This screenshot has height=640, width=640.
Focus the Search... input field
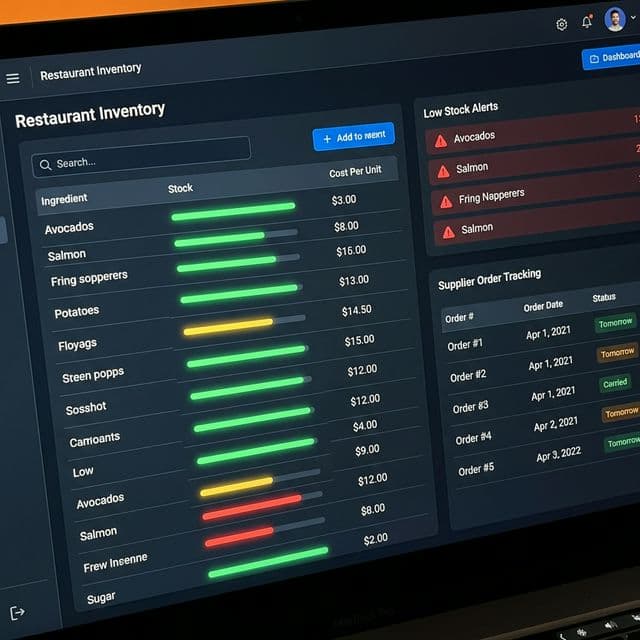(x=141, y=157)
